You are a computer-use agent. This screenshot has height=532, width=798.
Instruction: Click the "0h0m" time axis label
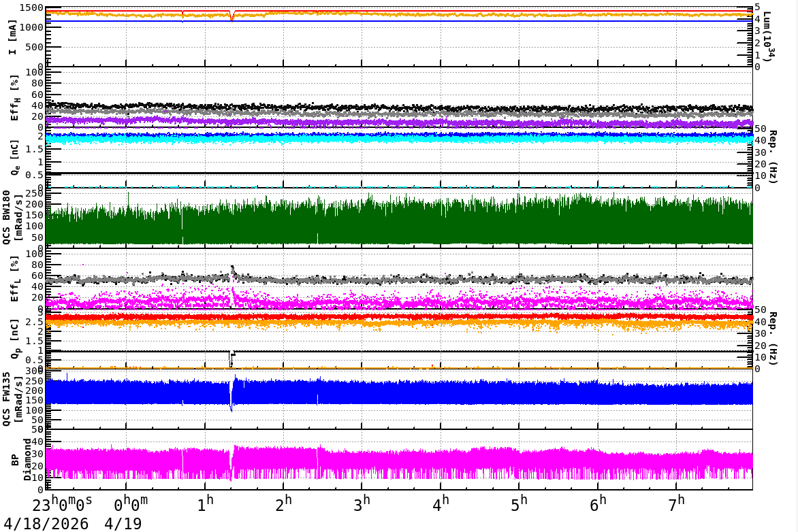[x=131, y=504]
